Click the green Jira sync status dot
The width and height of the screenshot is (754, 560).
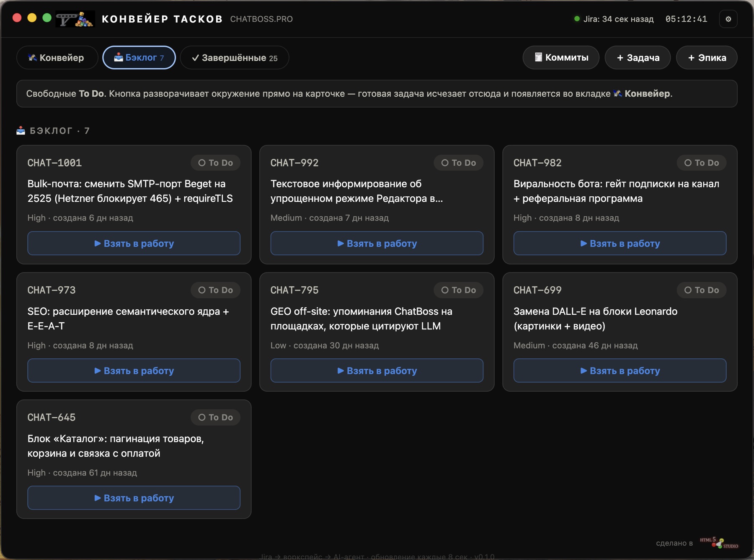click(577, 19)
